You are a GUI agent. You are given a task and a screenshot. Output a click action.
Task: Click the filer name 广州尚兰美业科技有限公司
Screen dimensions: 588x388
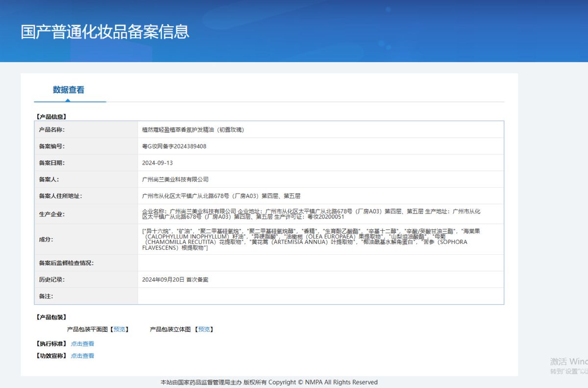pos(175,180)
